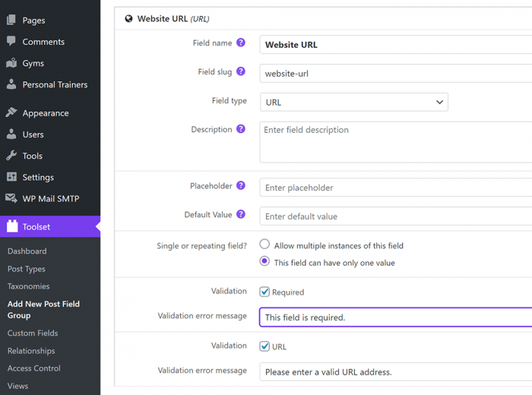This screenshot has height=395, width=532.
Task: Click the Gyms sidebar icon
Action: 11,63
